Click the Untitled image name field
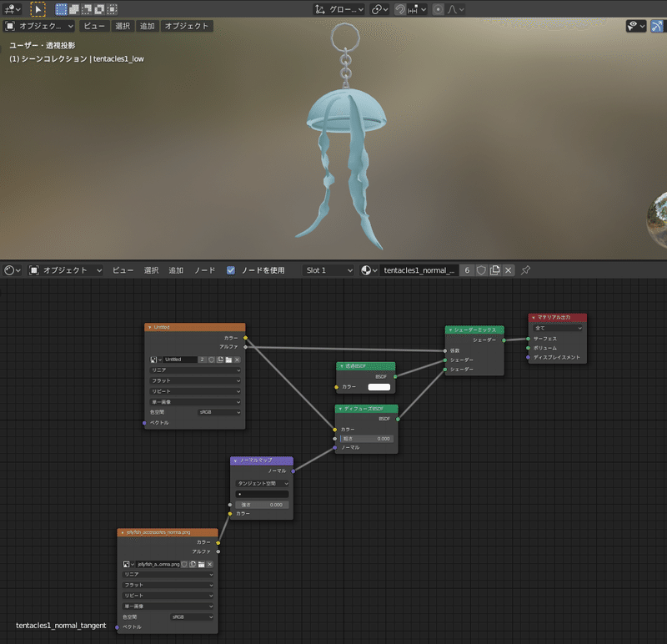The image size is (667, 644). point(180,360)
